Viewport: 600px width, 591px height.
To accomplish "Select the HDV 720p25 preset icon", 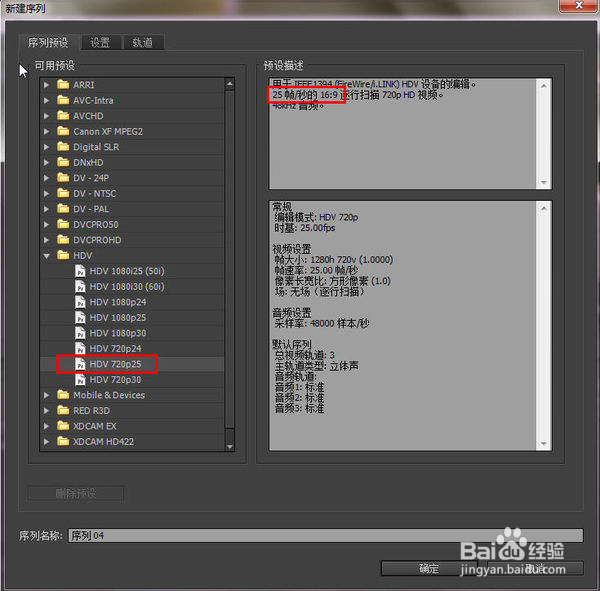I will pos(81,364).
